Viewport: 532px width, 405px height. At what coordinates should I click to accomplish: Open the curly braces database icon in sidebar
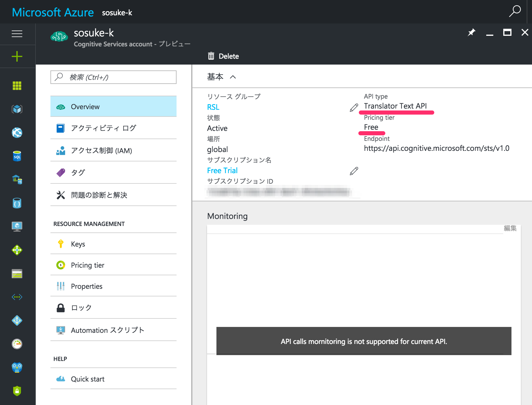17,203
